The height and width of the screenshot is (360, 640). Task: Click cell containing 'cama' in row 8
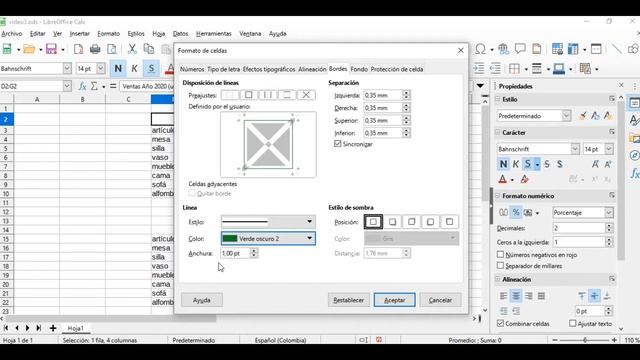pyautogui.click(x=162, y=176)
